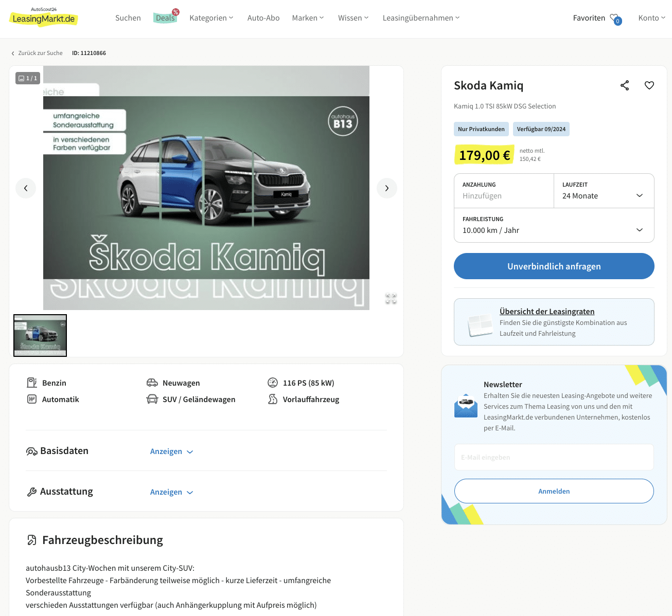Expand Basisdaten via Anzeigen
Image resolution: width=672 pixels, height=616 pixels.
click(172, 451)
